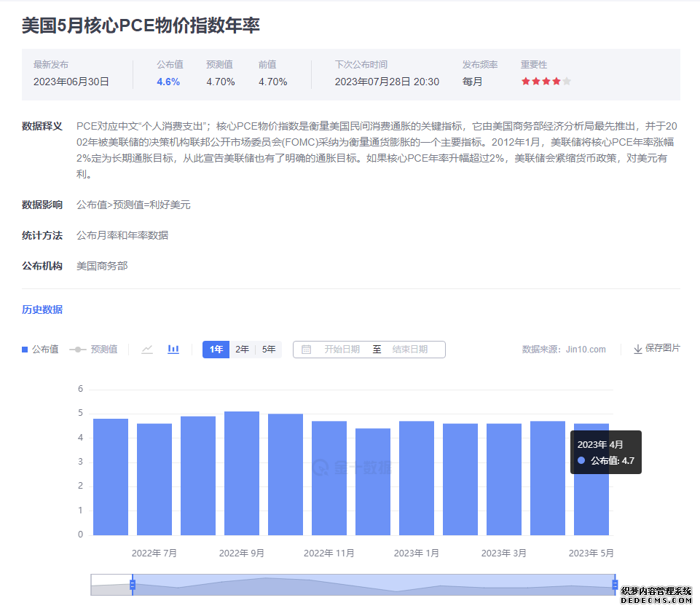Click the importance star rating
This screenshot has width=700, height=611.
(x=546, y=82)
